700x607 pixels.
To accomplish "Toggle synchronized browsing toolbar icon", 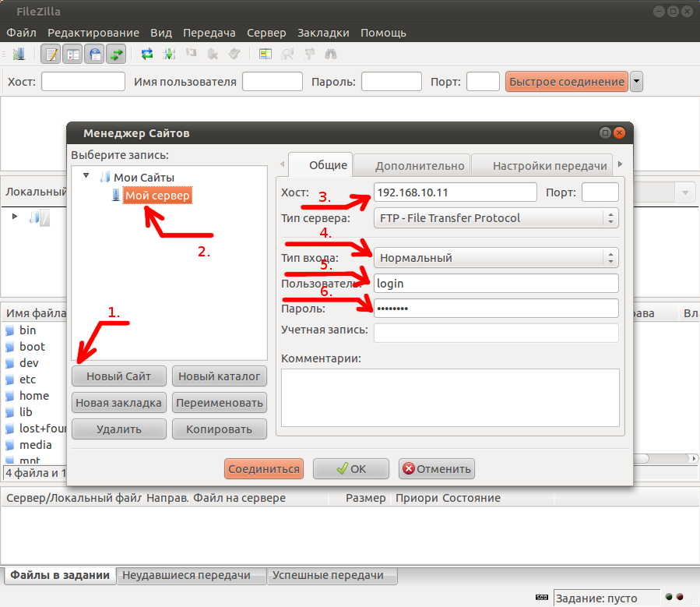I will tap(309, 55).
